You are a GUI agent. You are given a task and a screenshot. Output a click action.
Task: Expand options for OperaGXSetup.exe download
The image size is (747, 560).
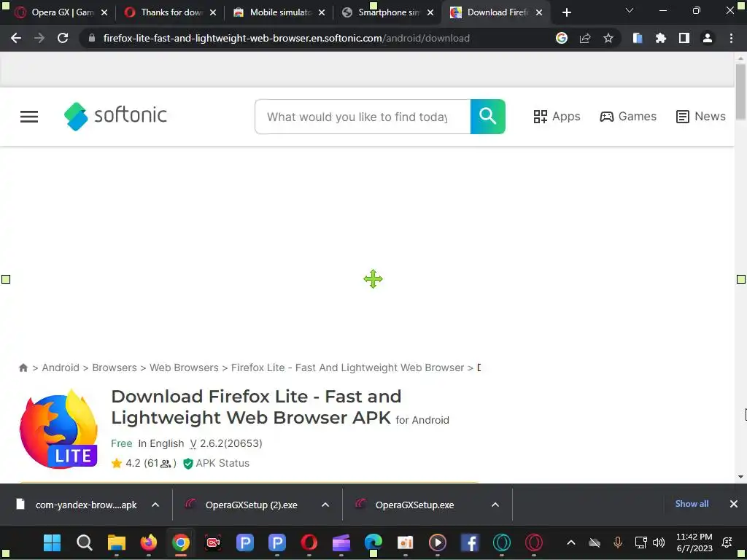click(495, 505)
